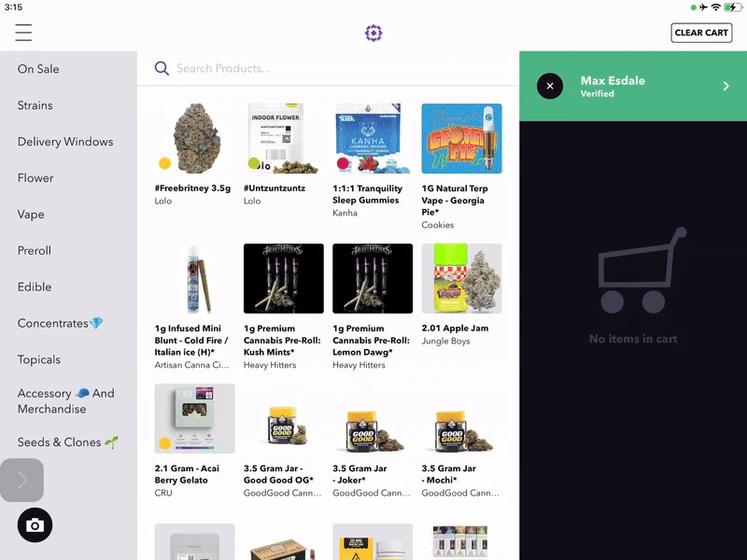
Task: Select Edible category
Action: (35, 287)
